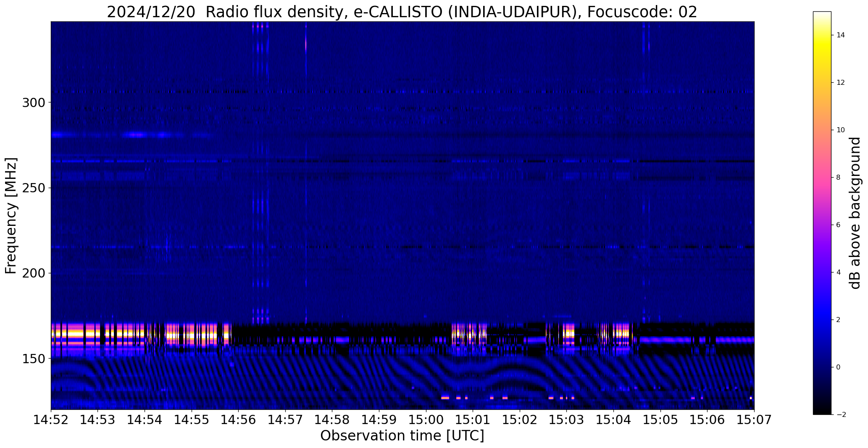The height and width of the screenshot is (448, 868).
Task: Click the colorbar tick label 14
Action: [841, 35]
